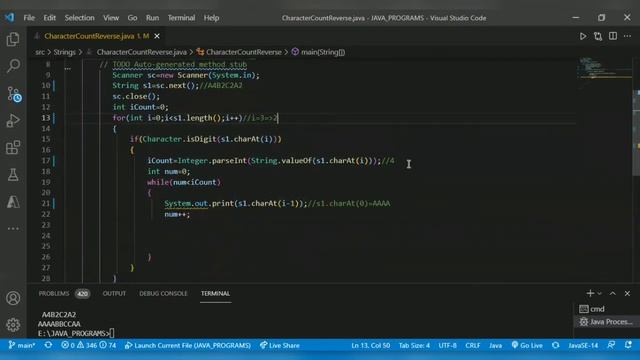
Task: Switch to the Problems panel tab
Action: pyautogui.click(x=54, y=293)
